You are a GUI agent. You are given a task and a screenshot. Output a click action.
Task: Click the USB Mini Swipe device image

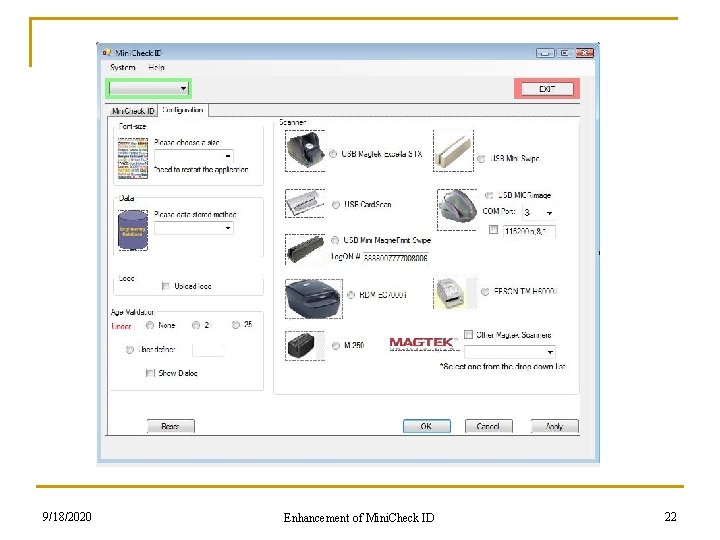tap(453, 151)
